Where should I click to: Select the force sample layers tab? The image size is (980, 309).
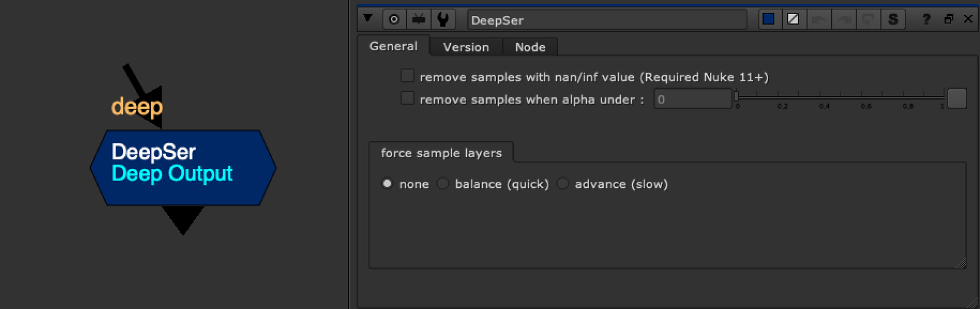coord(441,153)
